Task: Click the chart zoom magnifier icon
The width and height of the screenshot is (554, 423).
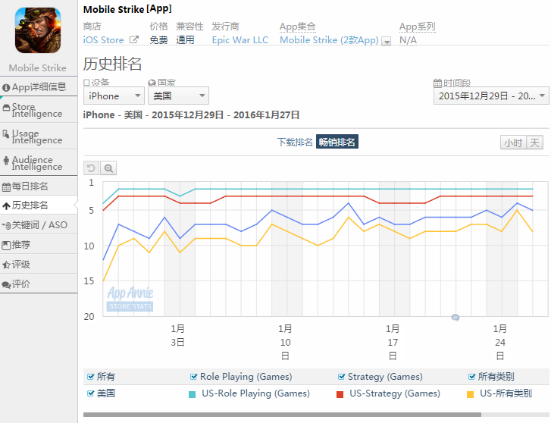Action: click(x=108, y=168)
